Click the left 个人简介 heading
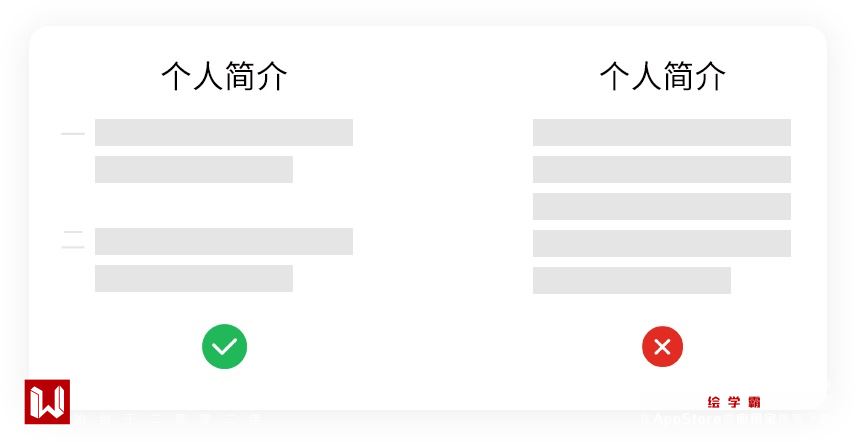This screenshot has height=442, width=856. click(224, 76)
